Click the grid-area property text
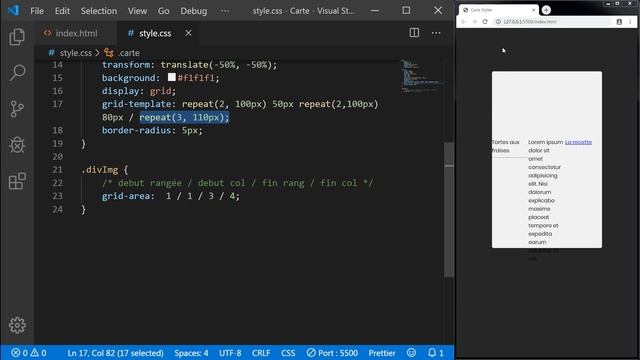Screen dimensions: 640x360 point(126,196)
